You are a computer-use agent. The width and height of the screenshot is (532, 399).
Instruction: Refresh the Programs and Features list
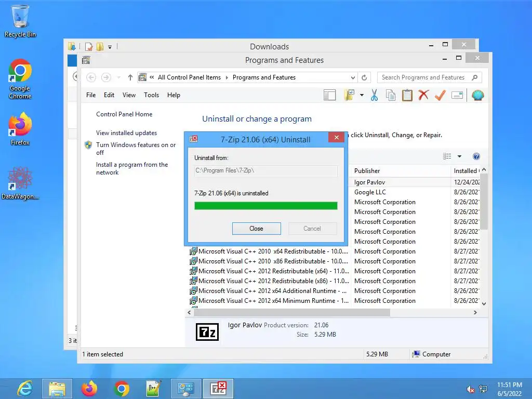coord(364,78)
